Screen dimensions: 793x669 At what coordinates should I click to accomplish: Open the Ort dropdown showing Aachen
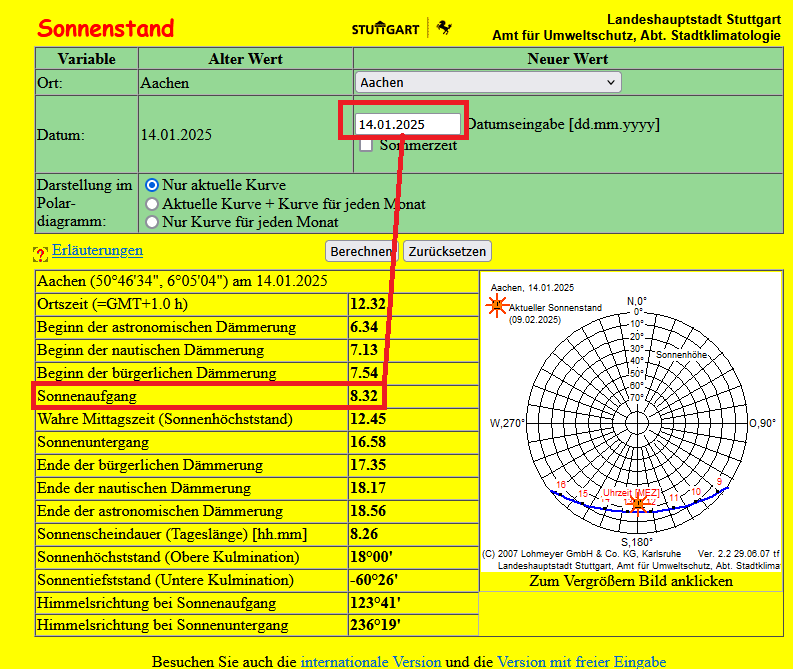[487, 82]
